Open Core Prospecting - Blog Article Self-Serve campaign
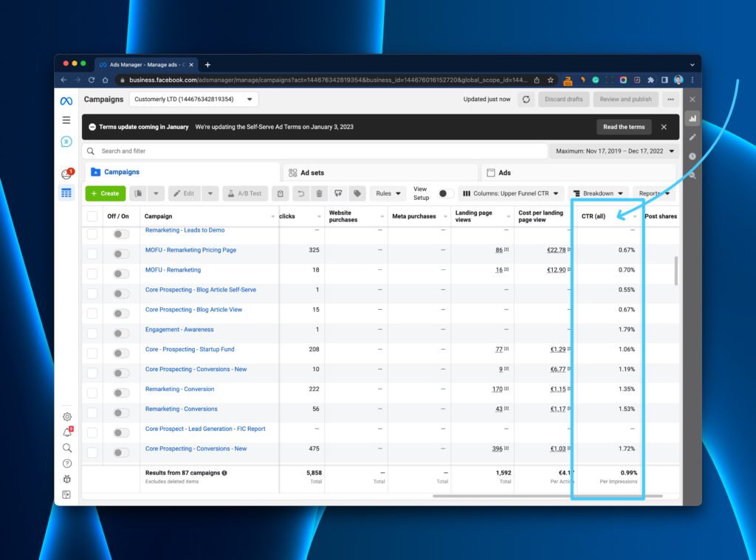The image size is (756, 560). [201, 290]
